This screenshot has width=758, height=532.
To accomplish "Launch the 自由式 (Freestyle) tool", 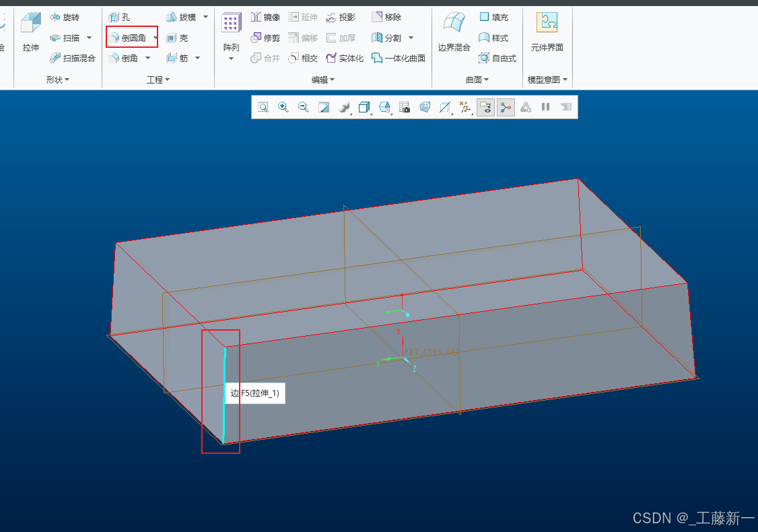I will [497, 58].
